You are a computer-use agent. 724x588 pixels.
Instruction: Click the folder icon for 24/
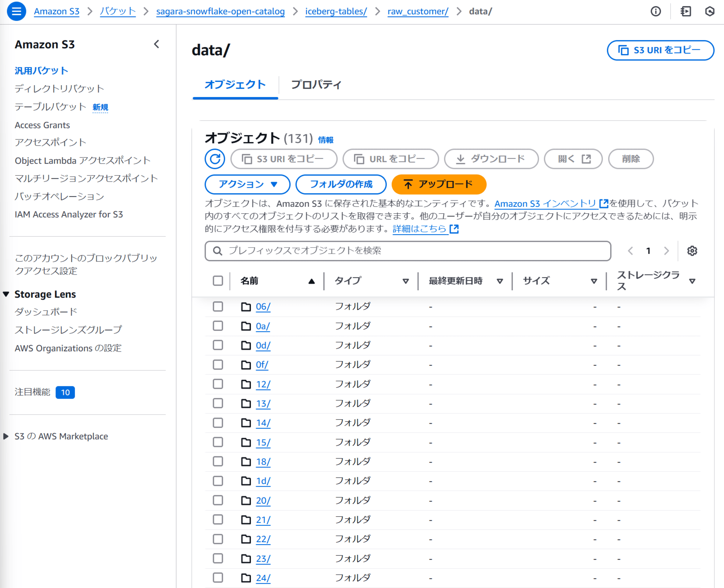tap(246, 578)
